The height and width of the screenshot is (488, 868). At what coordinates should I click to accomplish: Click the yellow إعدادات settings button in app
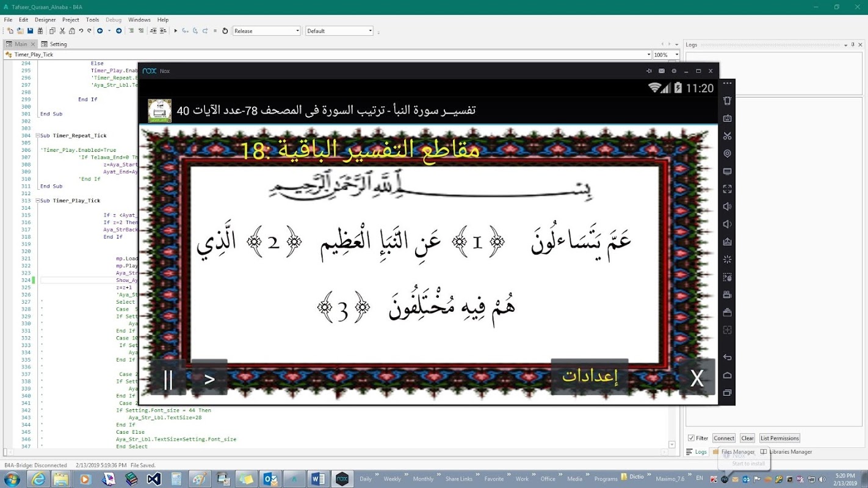click(x=590, y=376)
